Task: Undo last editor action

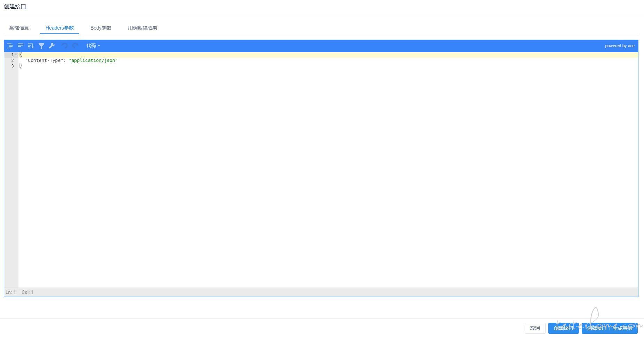Action: (64, 46)
